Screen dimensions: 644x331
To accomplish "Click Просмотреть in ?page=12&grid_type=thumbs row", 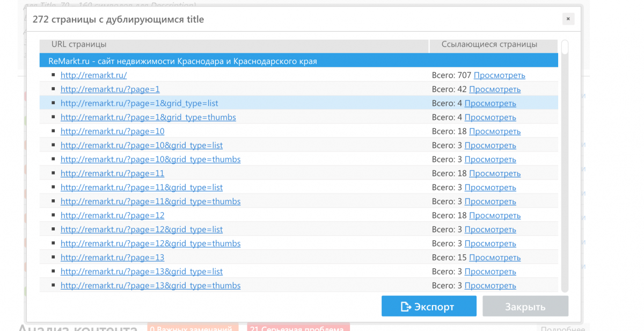I will click(490, 243).
